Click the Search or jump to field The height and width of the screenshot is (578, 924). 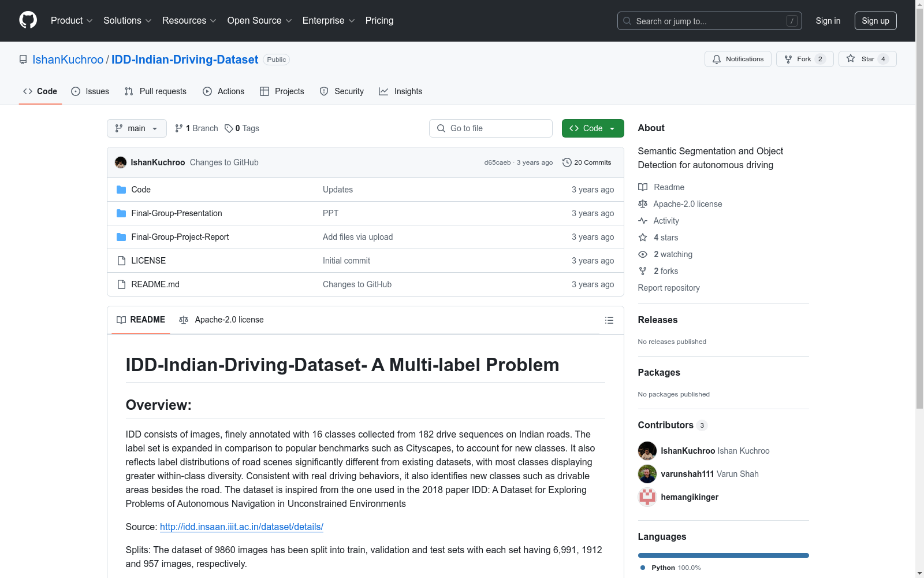(710, 21)
